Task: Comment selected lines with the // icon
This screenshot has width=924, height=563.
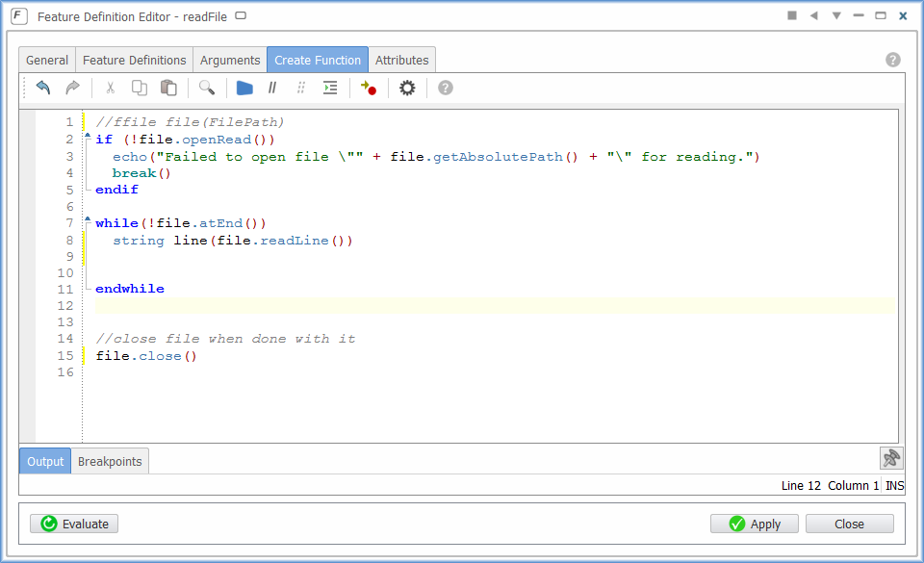Action: point(272,88)
